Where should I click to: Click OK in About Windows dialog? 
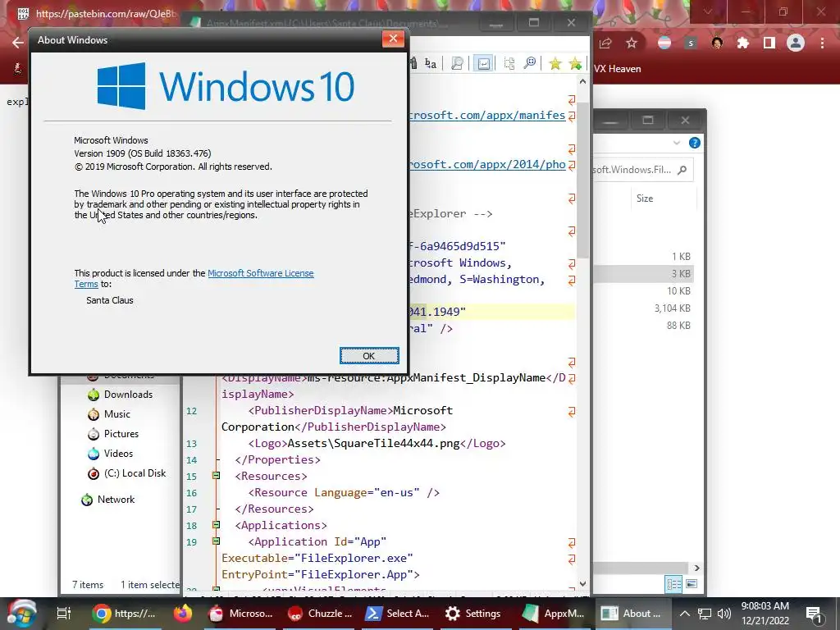coord(369,356)
